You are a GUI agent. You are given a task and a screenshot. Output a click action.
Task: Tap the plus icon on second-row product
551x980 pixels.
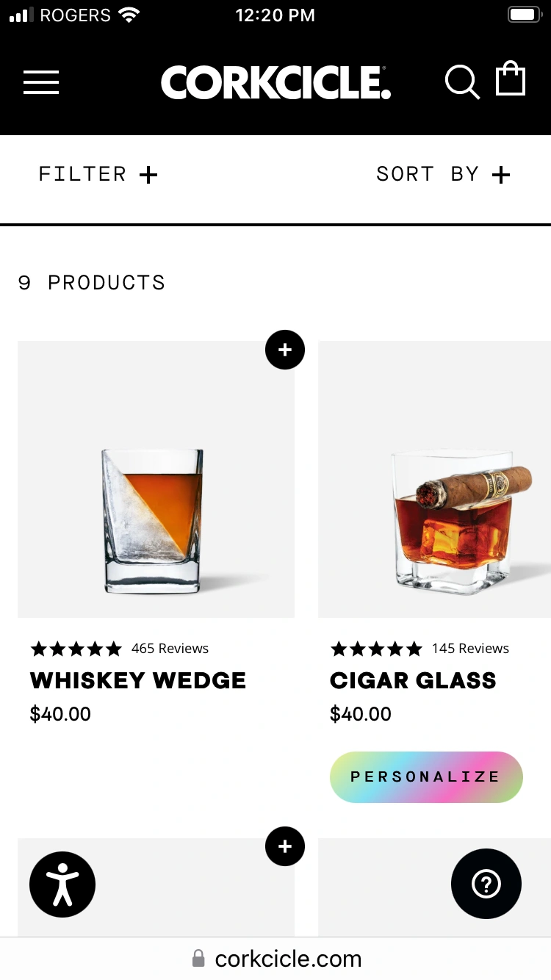point(285,846)
